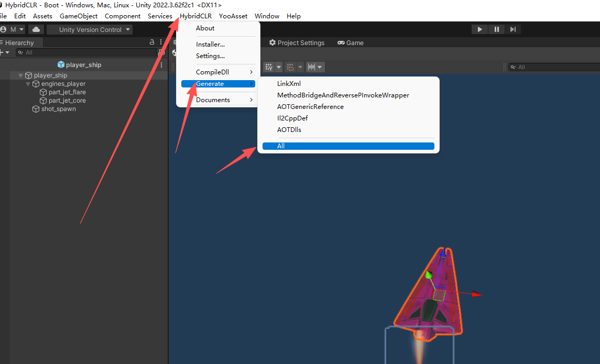Select engines_player in the Hierarchy tree
Viewport: 600px width, 364px height.
[x=63, y=84]
